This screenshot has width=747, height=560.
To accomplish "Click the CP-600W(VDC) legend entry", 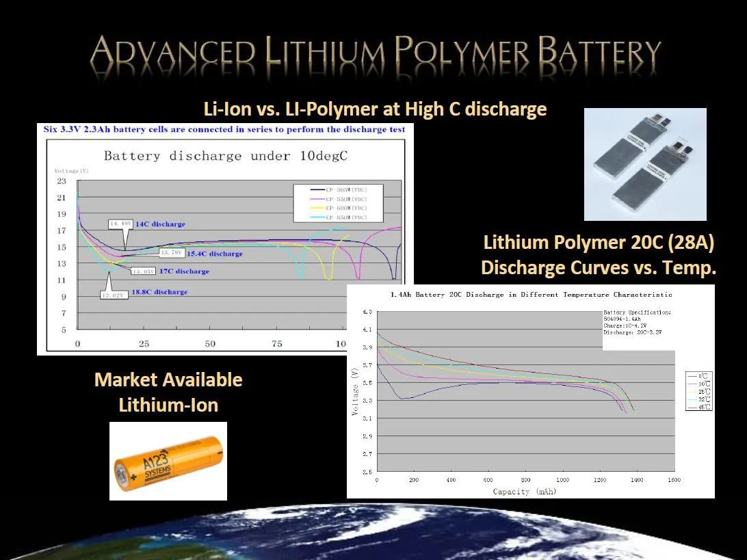I will point(339,208).
